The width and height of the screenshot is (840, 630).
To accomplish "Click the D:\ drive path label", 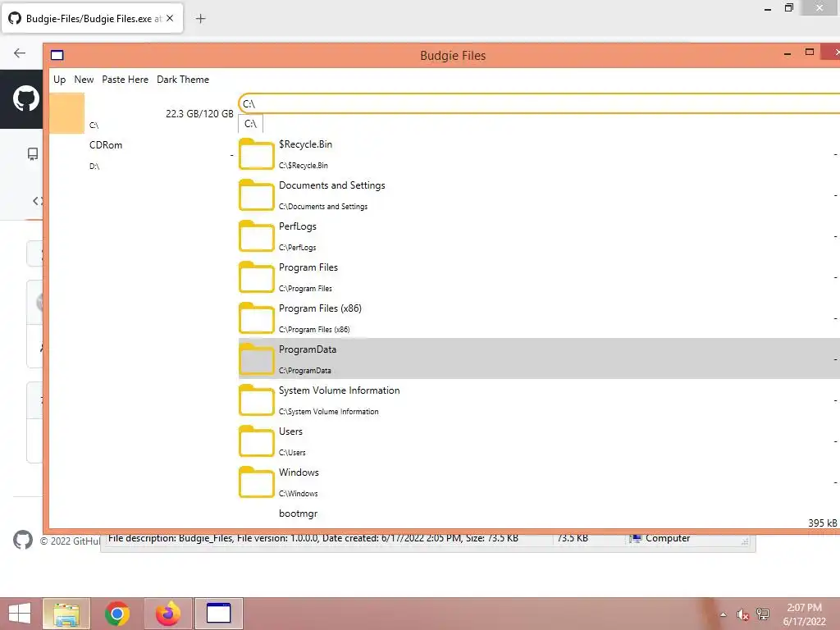I will pos(94,166).
